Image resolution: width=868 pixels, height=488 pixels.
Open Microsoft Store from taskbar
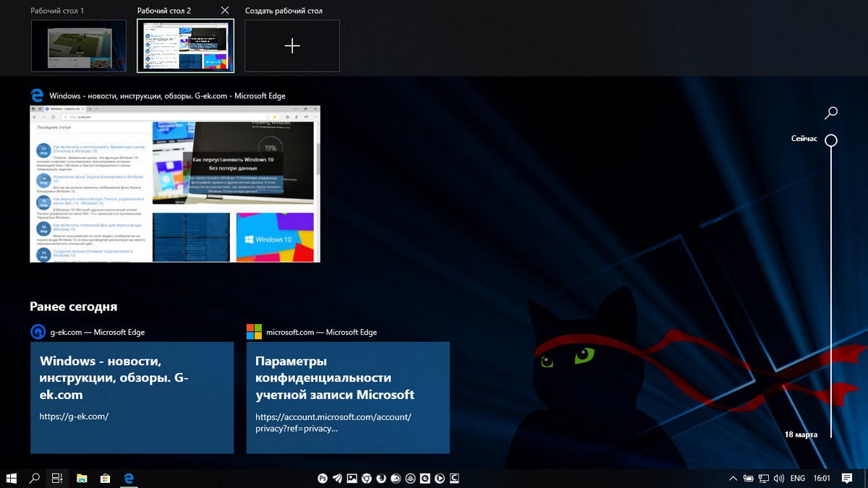104,478
